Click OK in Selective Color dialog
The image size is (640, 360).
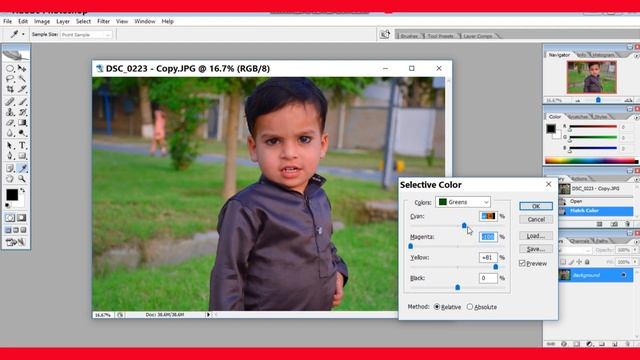[536, 206]
